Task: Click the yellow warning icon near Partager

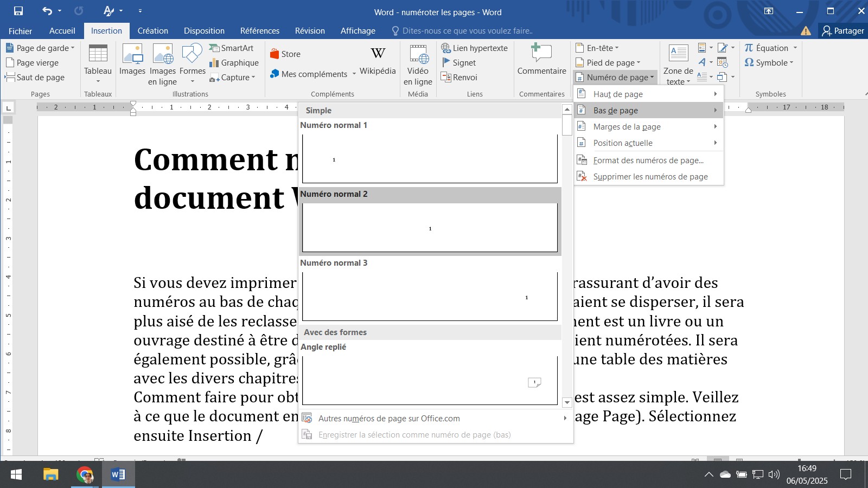Action: pyautogui.click(x=806, y=31)
